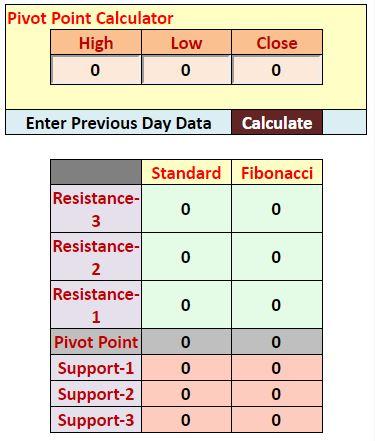Click the Standard column header
This screenshot has height=441, width=375.
tap(187, 173)
